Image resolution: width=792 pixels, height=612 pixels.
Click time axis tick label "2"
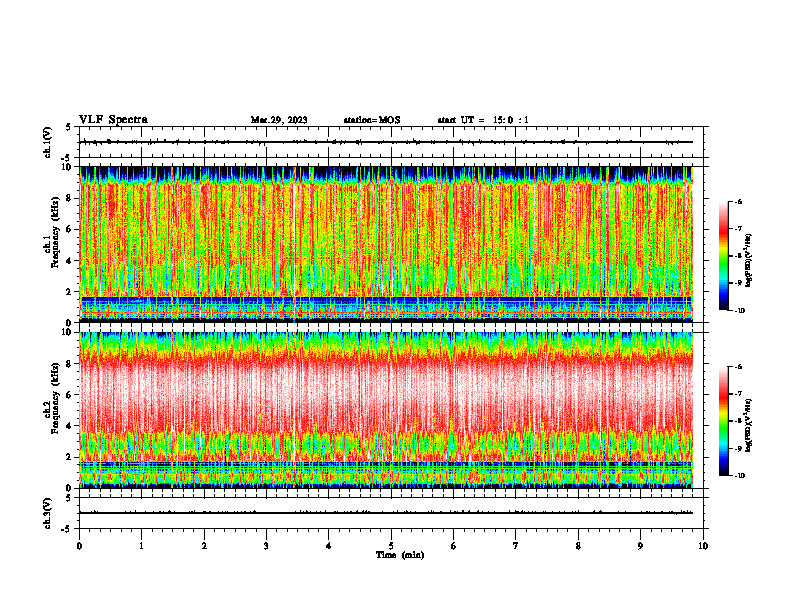(204, 546)
